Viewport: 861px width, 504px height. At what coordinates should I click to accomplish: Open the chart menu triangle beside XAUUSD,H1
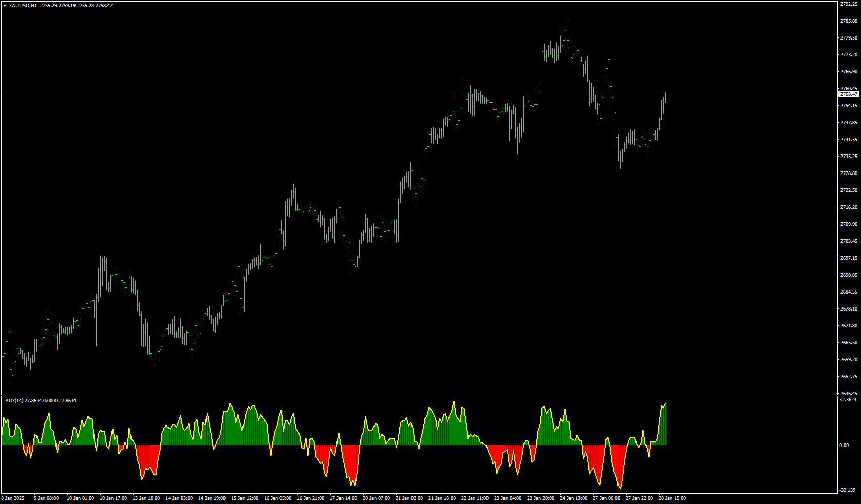point(5,5)
